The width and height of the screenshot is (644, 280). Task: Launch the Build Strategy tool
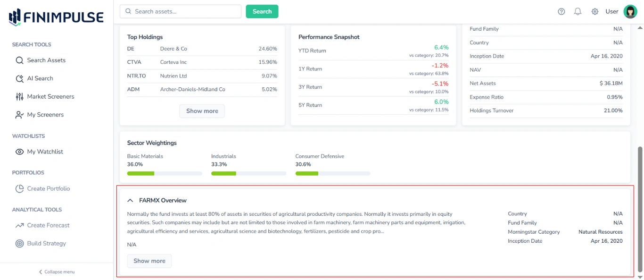pyautogui.click(x=46, y=243)
